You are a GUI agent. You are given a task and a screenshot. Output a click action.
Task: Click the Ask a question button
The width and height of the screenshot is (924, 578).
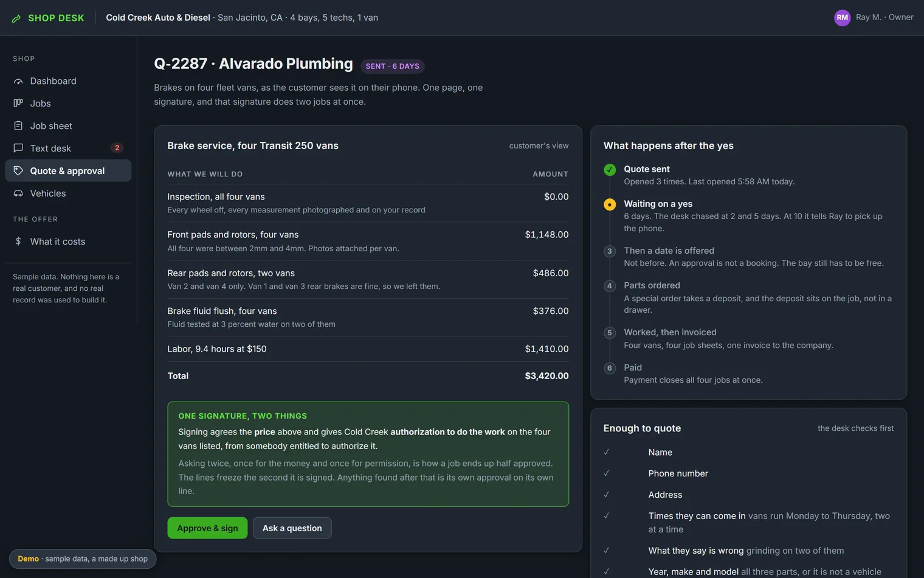[292, 528]
